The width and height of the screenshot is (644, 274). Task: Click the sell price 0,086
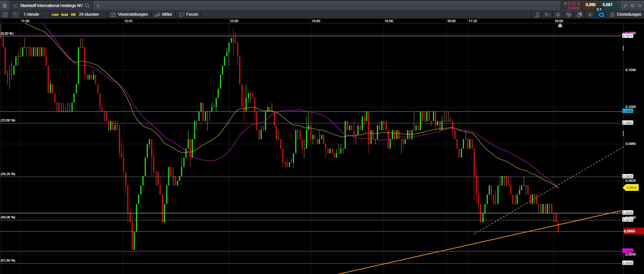pos(591,5)
